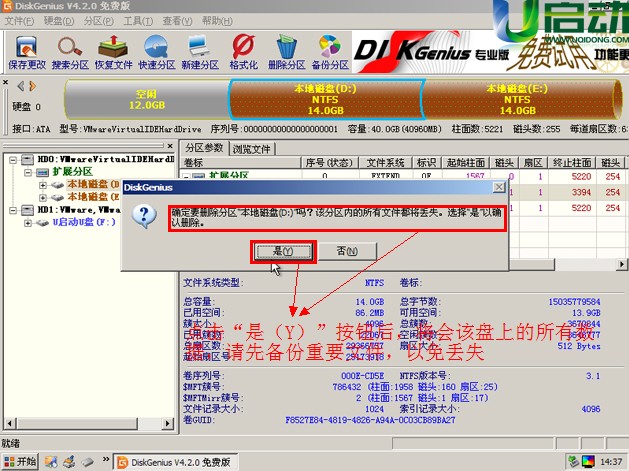Click the EXTEND row ending cylinder 5220
Viewport: 629px width, 471px height.
[x=581, y=177]
